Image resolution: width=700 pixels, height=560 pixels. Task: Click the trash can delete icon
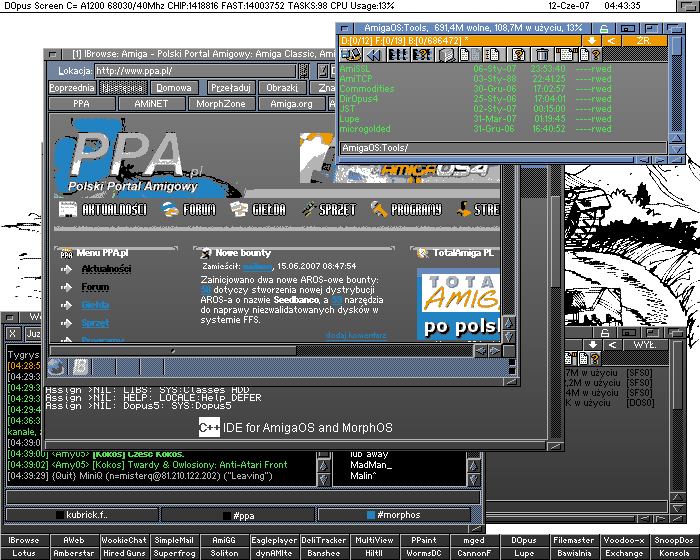pos(542,55)
